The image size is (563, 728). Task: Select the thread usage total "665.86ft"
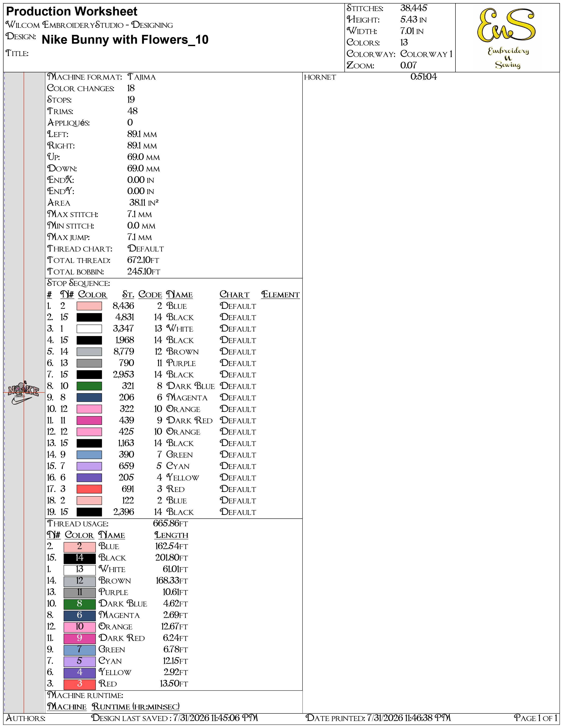[x=170, y=524]
